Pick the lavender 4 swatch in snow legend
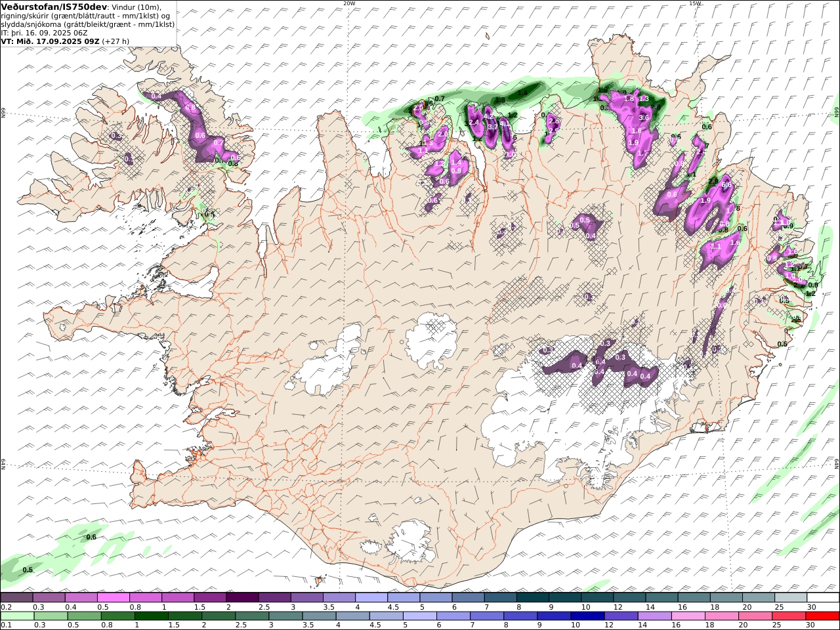 (x=371, y=598)
